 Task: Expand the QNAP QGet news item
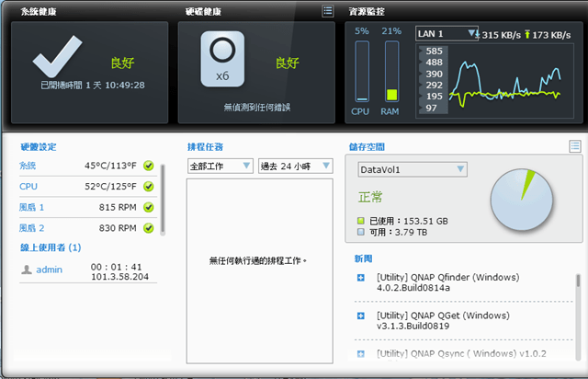(361, 316)
